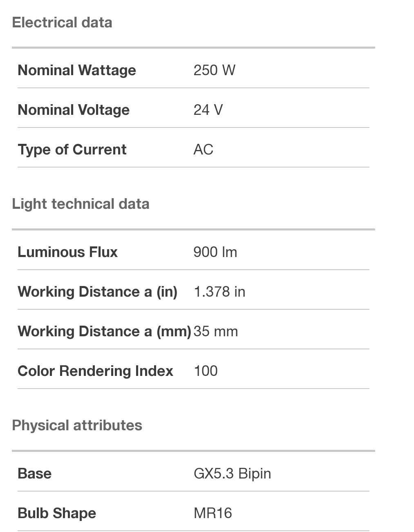
Task: Click the 250 W wattage value
Action: pyautogui.click(x=214, y=70)
